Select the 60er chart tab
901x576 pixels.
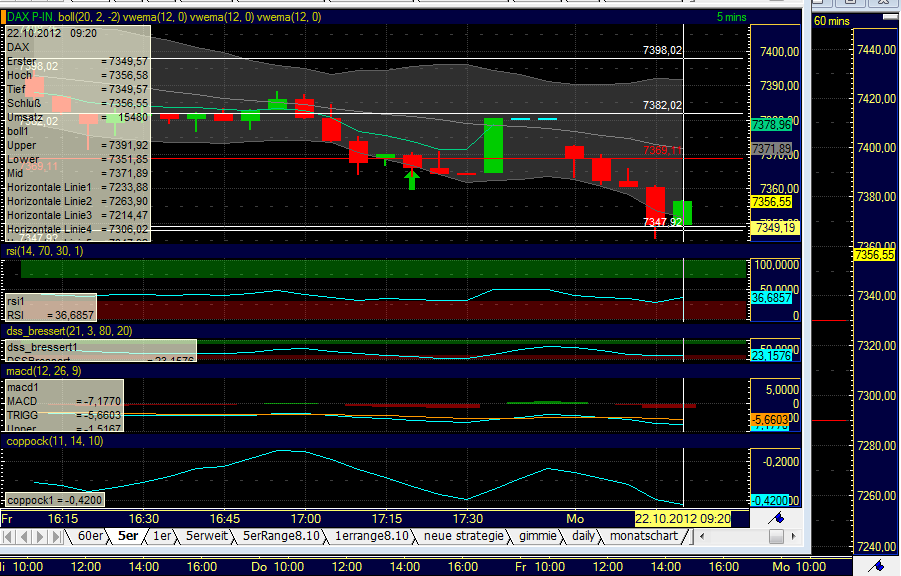(91, 536)
